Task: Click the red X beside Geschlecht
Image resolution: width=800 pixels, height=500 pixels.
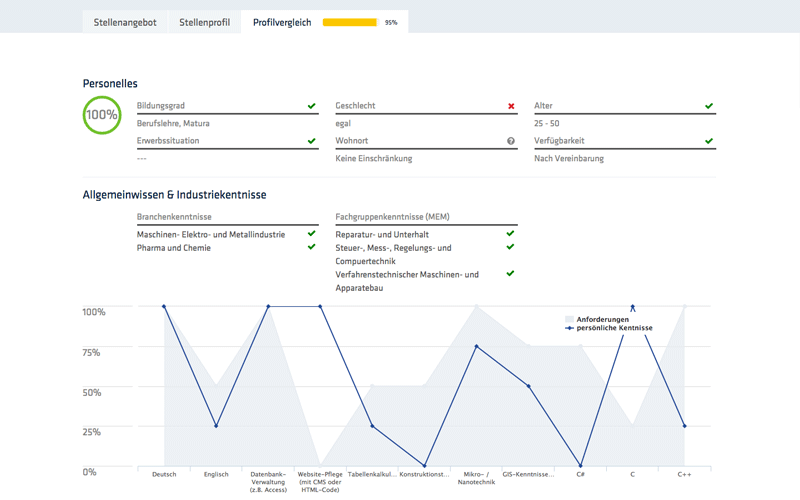Action: (511, 106)
